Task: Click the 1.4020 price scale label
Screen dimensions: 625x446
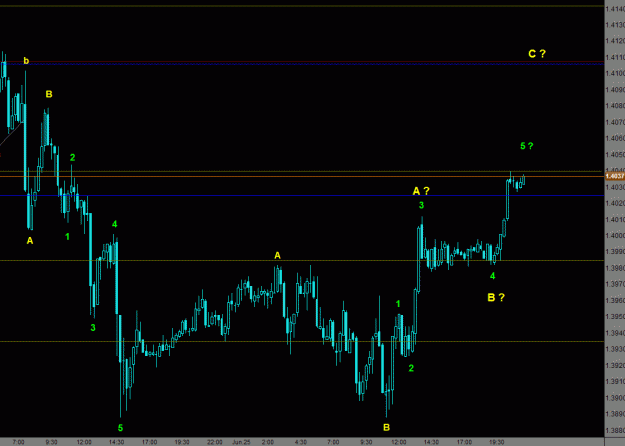Action: pyautogui.click(x=615, y=203)
